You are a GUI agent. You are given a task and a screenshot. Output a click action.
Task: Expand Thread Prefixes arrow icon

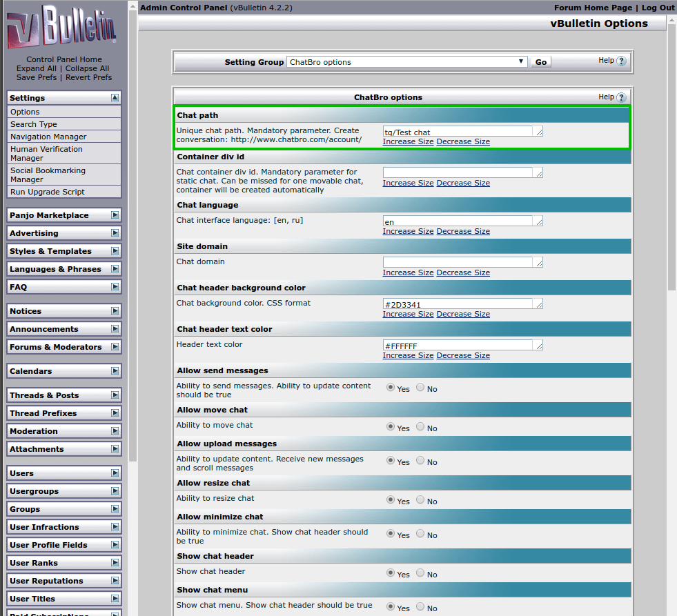pyautogui.click(x=115, y=413)
